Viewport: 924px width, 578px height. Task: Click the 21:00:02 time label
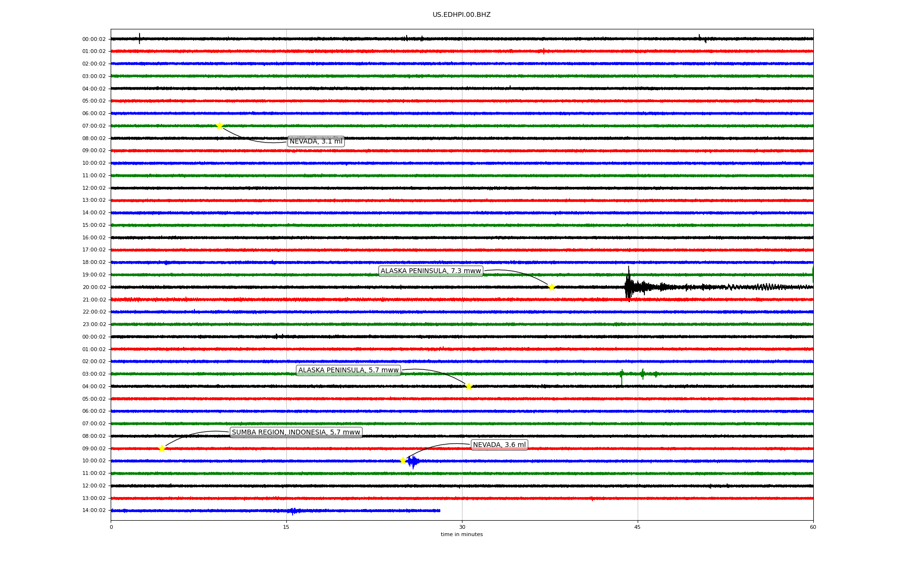pos(94,300)
